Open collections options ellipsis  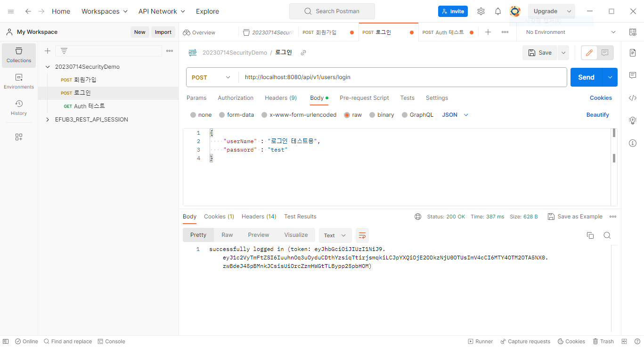pos(170,51)
